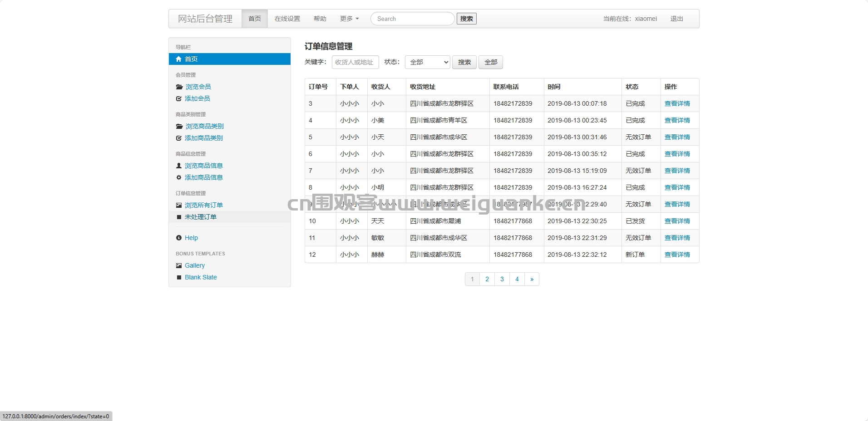The width and height of the screenshot is (868, 421).
Task: Click square icon next to Blank Slate
Action: 179,277
